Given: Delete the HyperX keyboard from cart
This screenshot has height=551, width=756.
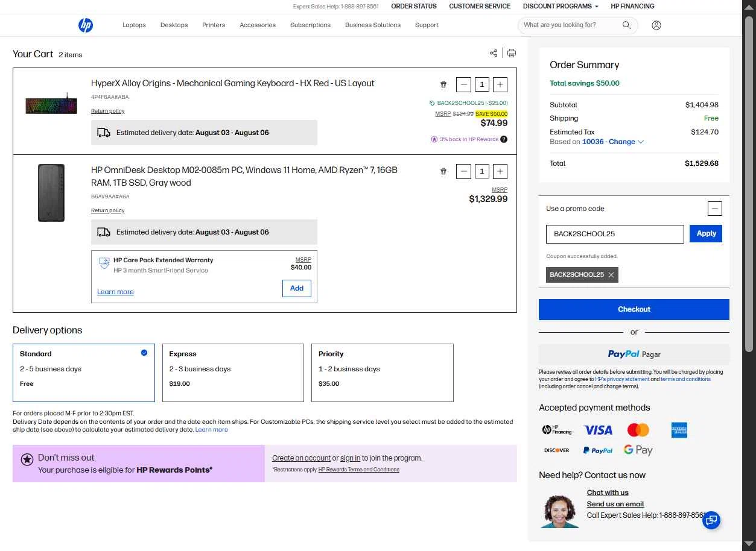Looking at the screenshot, I should click(443, 85).
